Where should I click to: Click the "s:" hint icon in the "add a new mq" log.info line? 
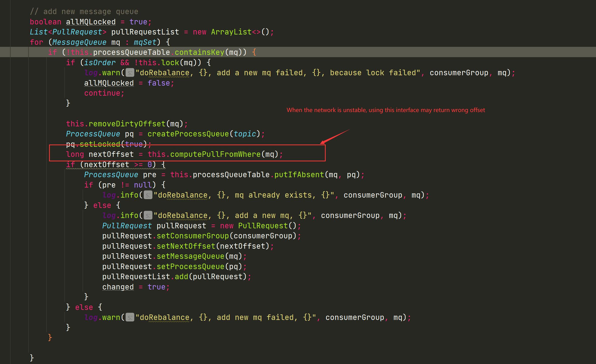click(148, 215)
